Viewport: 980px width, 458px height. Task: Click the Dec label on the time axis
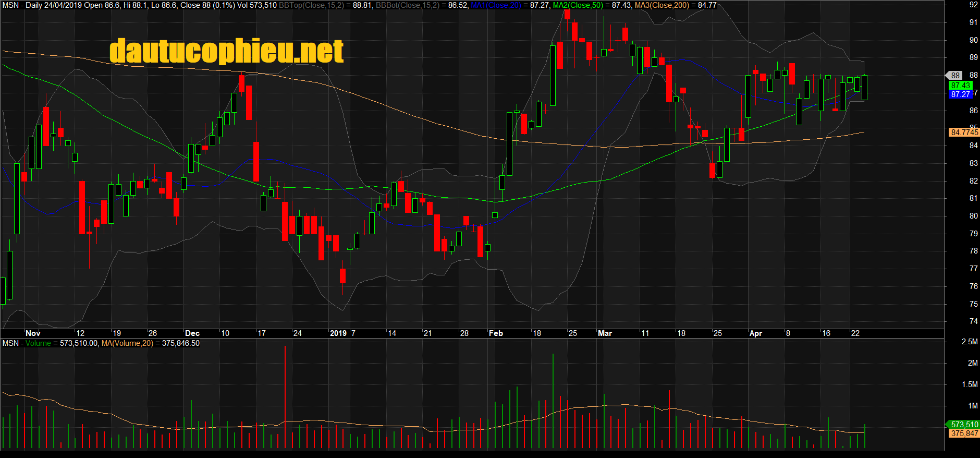(192, 333)
